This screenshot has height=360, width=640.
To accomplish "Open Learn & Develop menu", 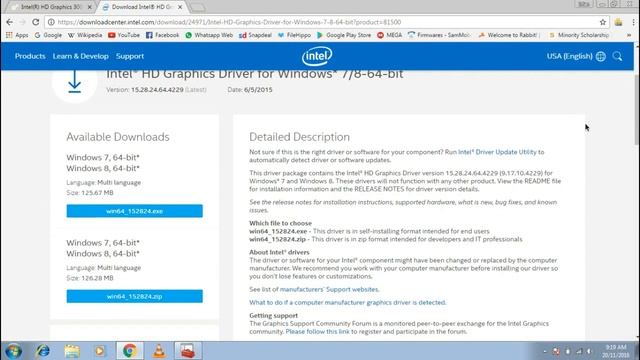I will pyautogui.click(x=80, y=56).
